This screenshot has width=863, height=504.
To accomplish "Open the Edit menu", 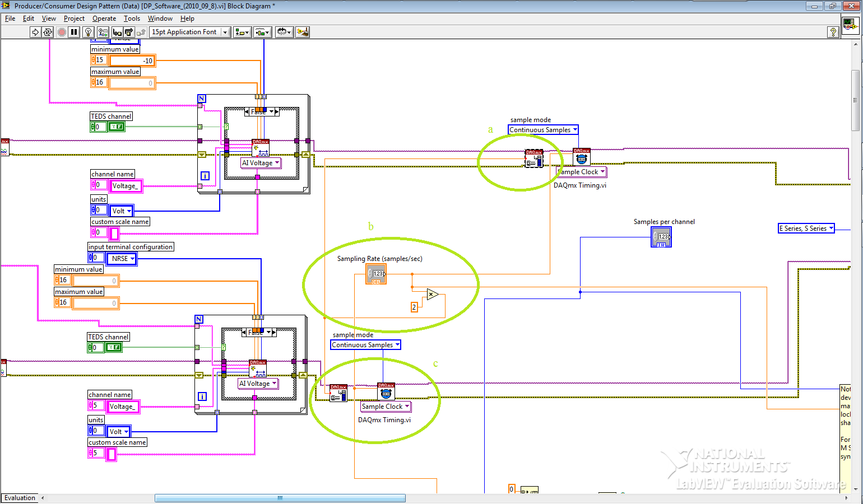I will 29,18.
